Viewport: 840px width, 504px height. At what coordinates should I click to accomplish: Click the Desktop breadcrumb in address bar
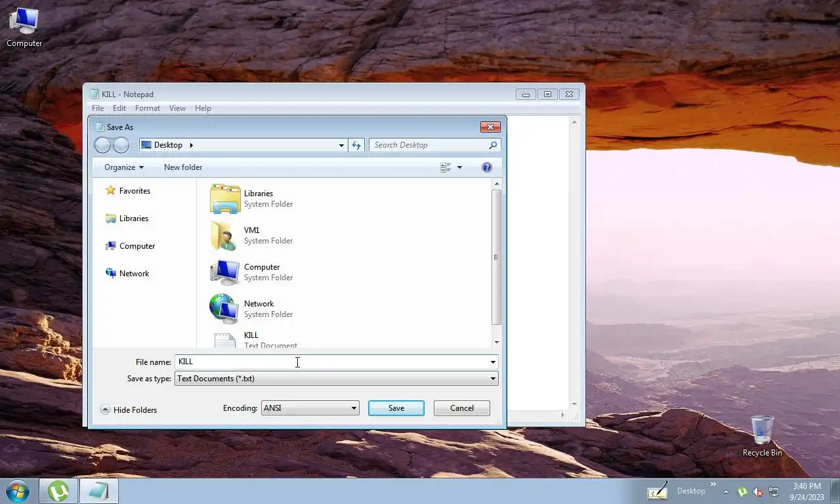point(168,145)
